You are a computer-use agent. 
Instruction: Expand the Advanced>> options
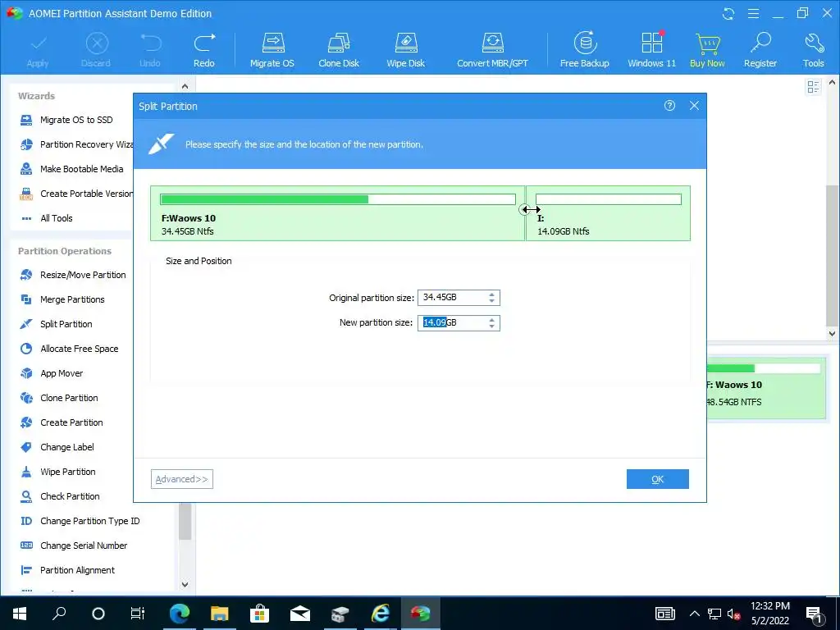coord(182,479)
